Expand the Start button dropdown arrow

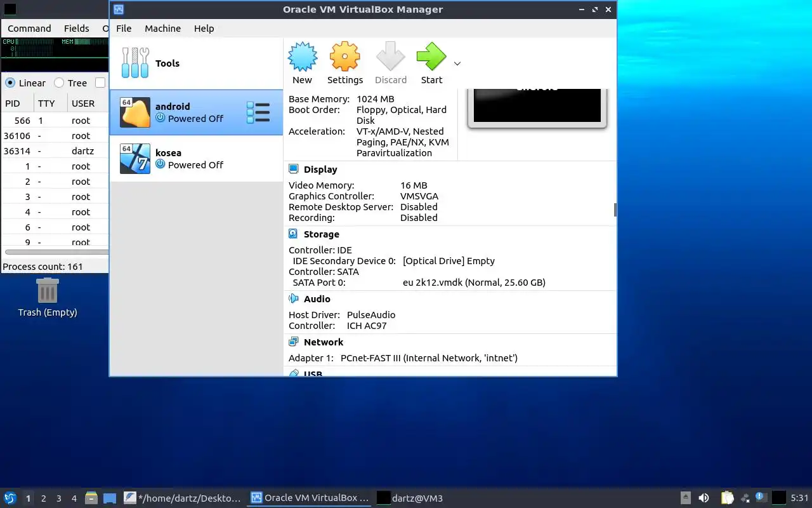[457, 63]
